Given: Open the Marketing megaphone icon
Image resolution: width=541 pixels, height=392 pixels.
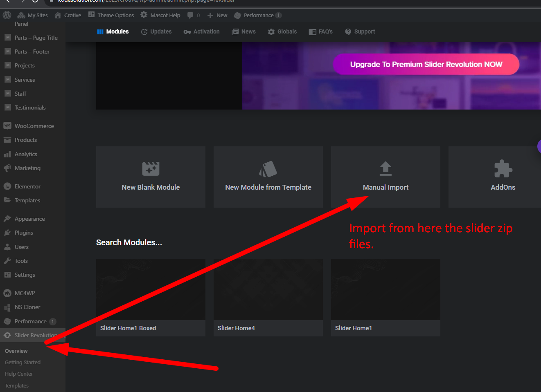Looking at the screenshot, I should click(7, 168).
